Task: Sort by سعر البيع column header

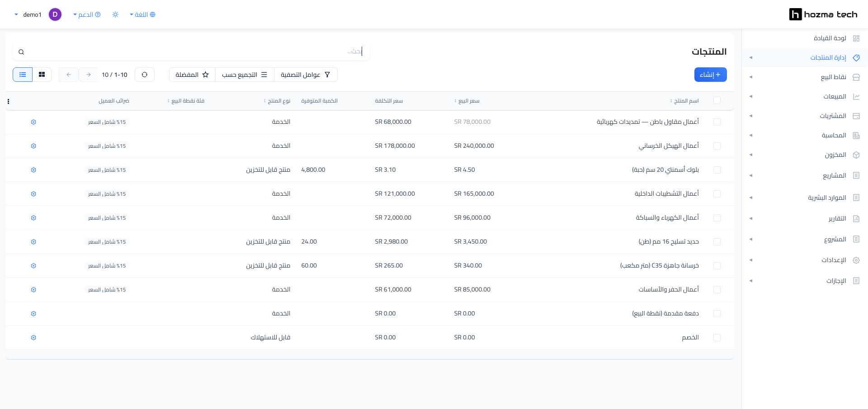Action: (x=467, y=101)
